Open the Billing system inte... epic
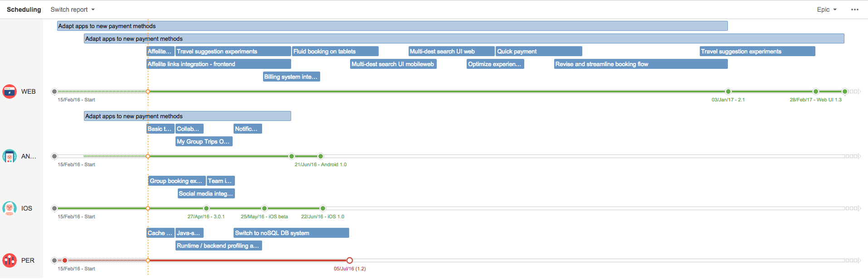Viewport: 868px width, 279px height. [292, 77]
